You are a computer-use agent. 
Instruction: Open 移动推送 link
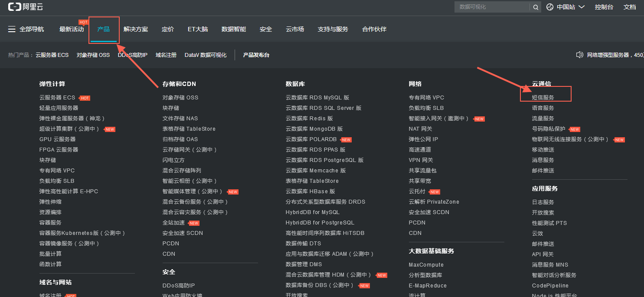[543, 150]
